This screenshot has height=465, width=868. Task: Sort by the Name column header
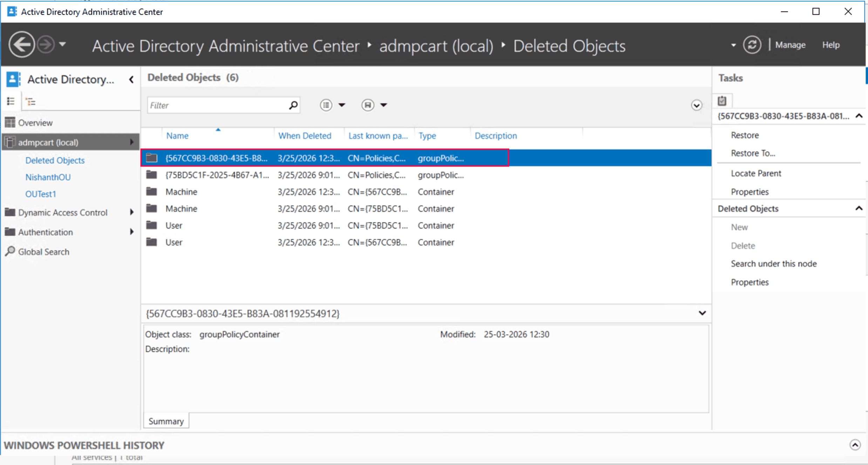177,135
